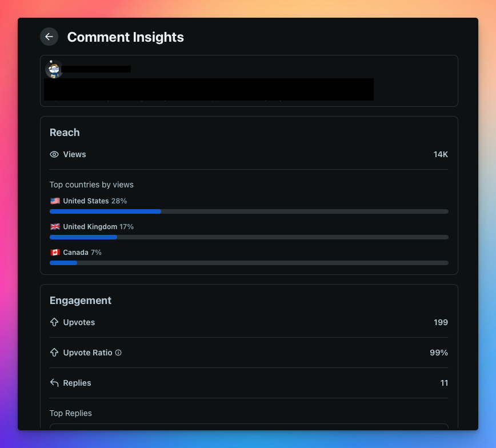Click the Canada 7% text
This screenshot has height=448, width=496.
tap(82, 252)
